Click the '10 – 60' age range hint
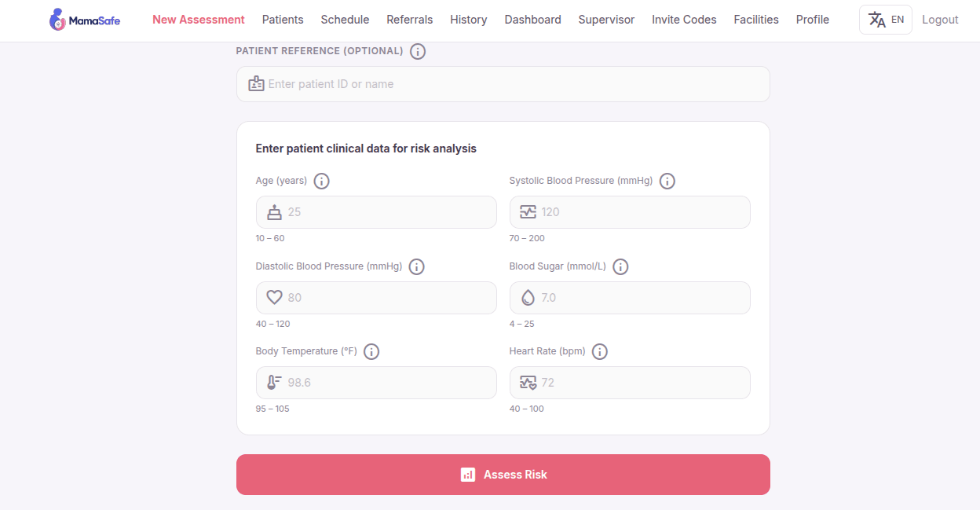 tap(270, 238)
